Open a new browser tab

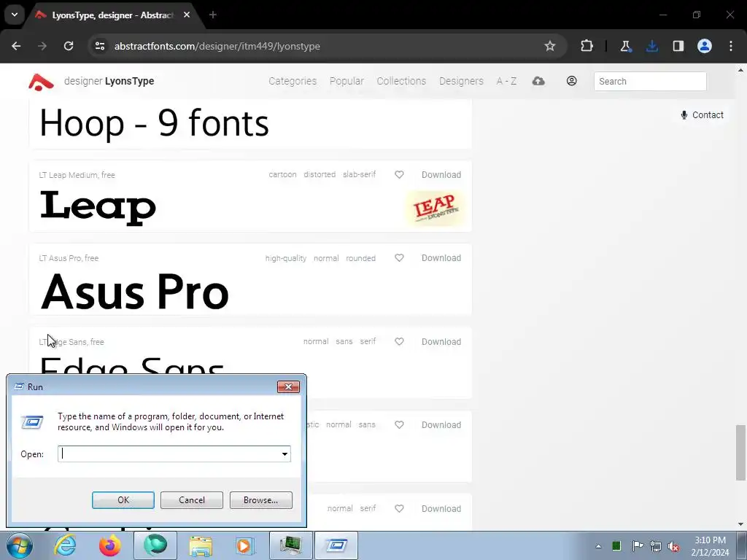point(213,15)
